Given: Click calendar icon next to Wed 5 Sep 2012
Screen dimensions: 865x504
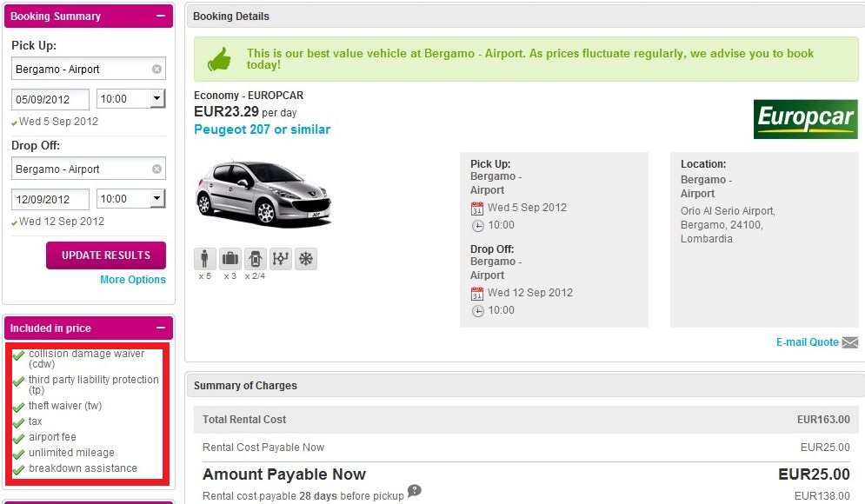Looking at the screenshot, I should [477, 209].
